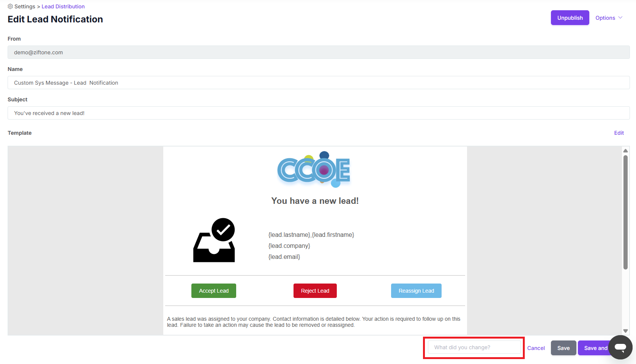
Task: Click the Settings gear icon in breadcrumb
Action: click(10, 6)
